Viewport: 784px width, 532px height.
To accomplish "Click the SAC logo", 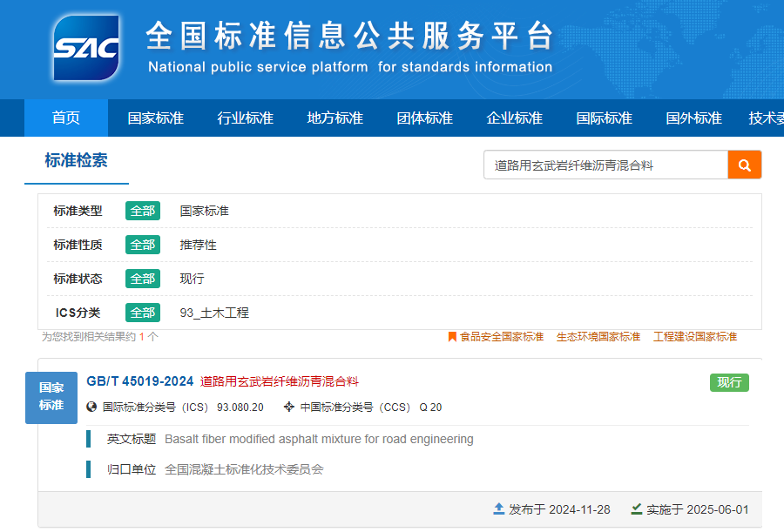I will pyautogui.click(x=86, y=48).
